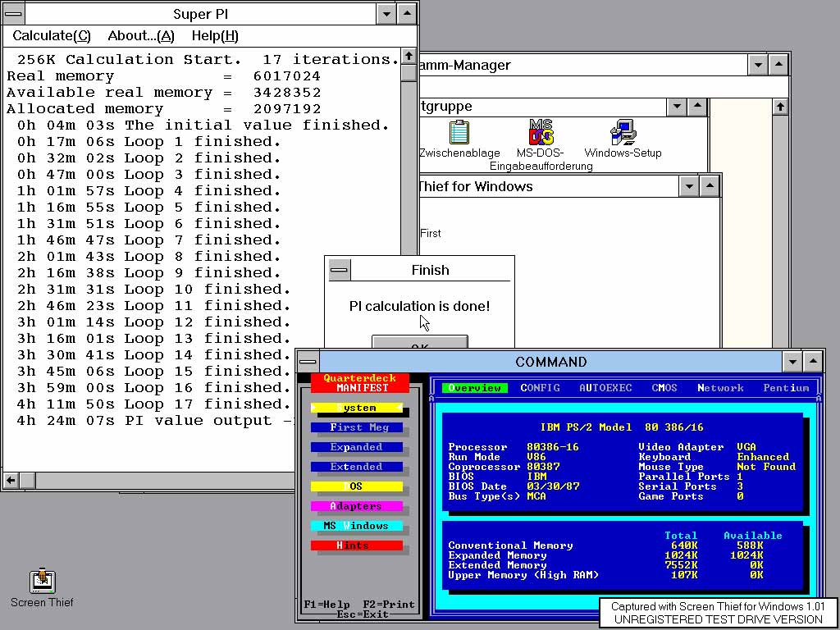Image resolution: width=840 pixels, height=630 pixels.
Task: Open the COMMAND window control menu box
Action: pos(308,362)
